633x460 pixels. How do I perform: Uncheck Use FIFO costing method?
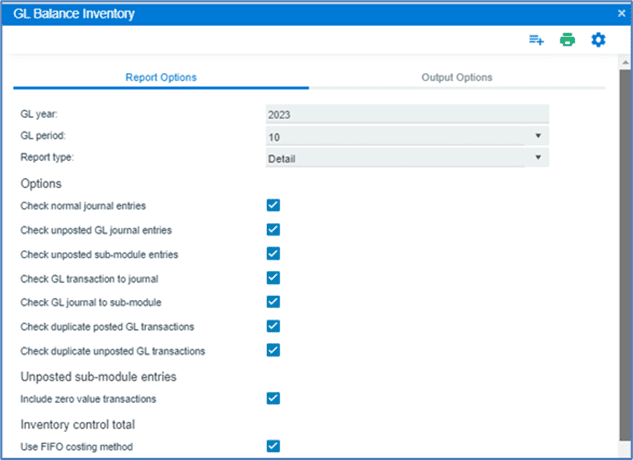point(273,446)
